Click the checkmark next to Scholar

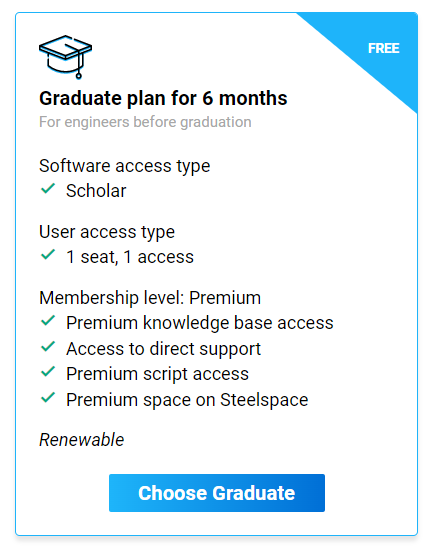[48, 189]
